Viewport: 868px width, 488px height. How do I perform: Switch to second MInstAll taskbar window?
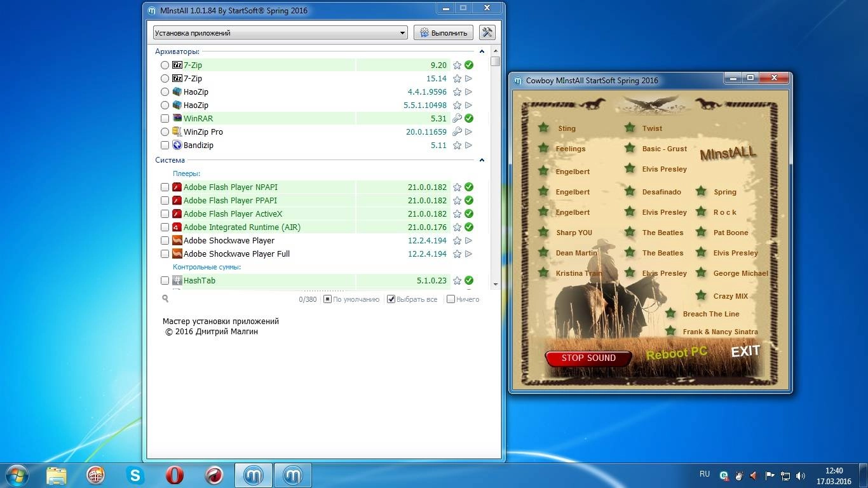(293, 475)
